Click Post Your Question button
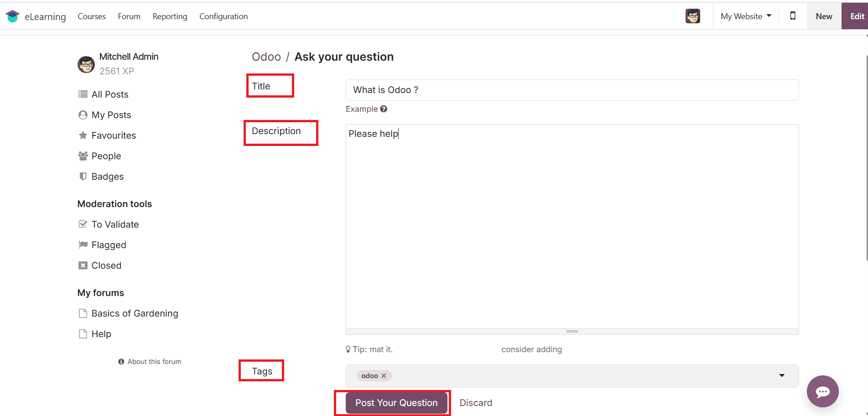This screenshot has height=416, width=868. pyautogui.click(x=396, y=403)
